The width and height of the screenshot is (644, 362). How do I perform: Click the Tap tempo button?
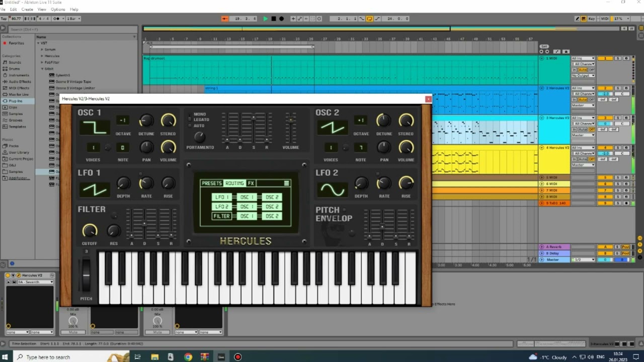[x=4, y=19]
